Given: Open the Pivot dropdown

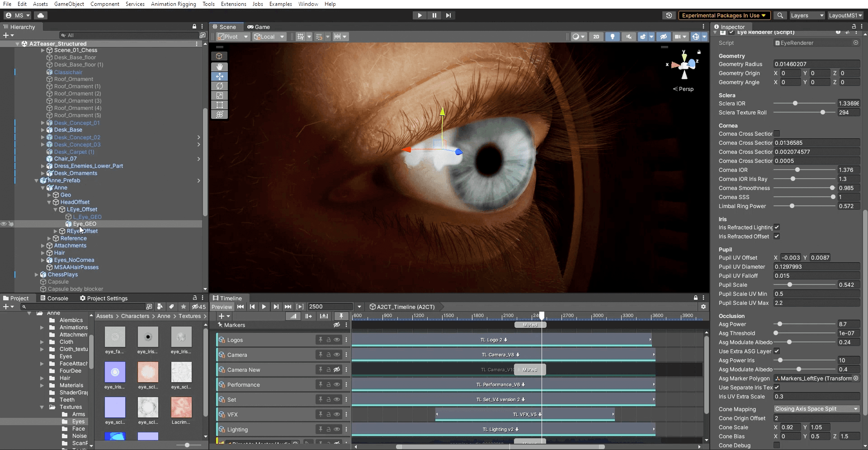Looking at the screenshot, I should tap(232, 37).
